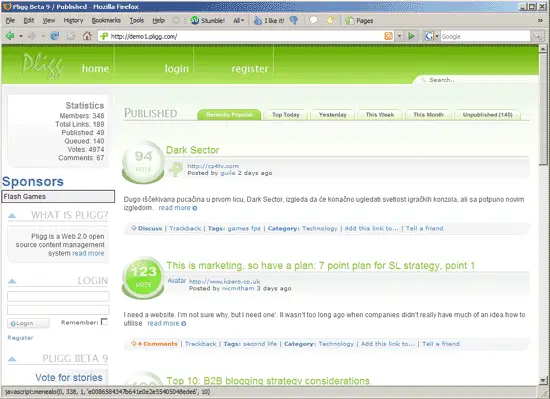Collapse the What is Pligg? section arrow
Viewport: 550px width, 399px height.
(12, 215)
